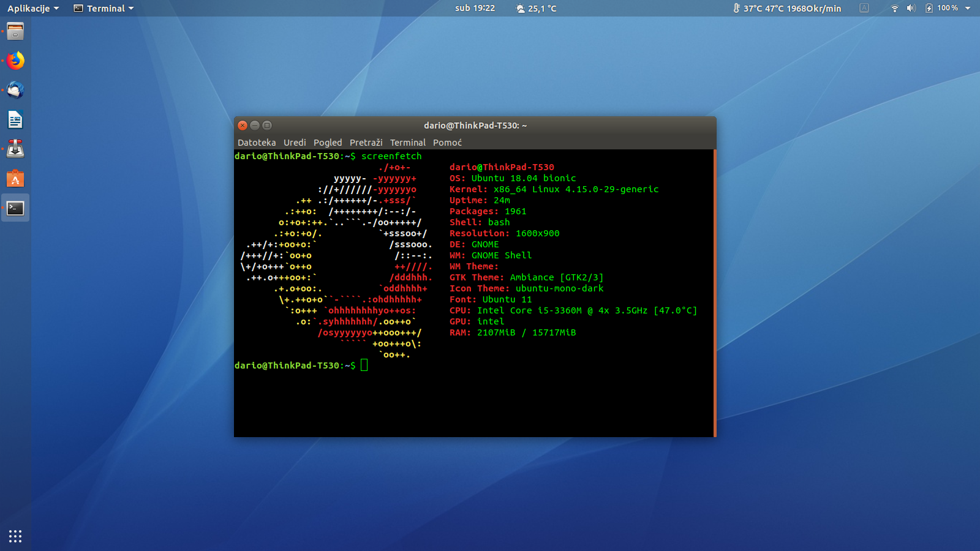Open the Pogled menu
980x551 pixels.
coord(328,143)
